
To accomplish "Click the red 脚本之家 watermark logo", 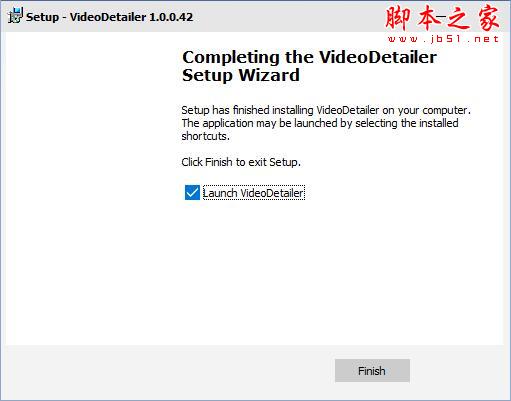I will (x=442, y=18).
